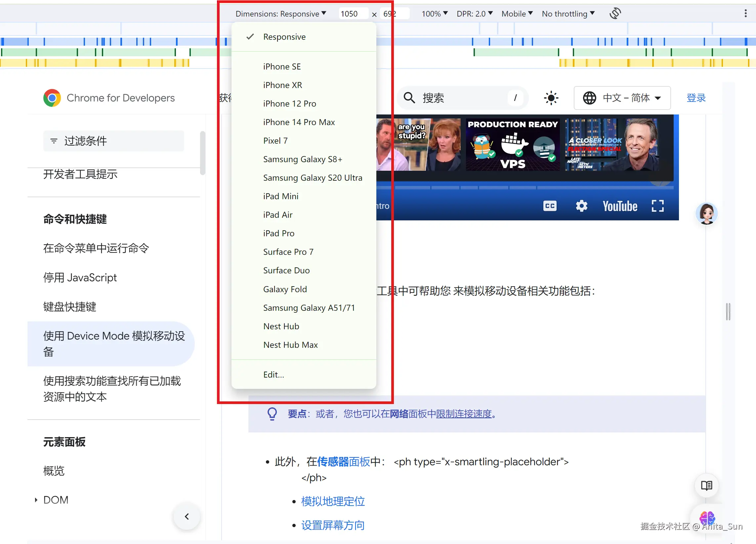Open 使用搜索功能查找所有已加载资源中的文本 item
756x544 pixels.
click(x=112, y=388)
